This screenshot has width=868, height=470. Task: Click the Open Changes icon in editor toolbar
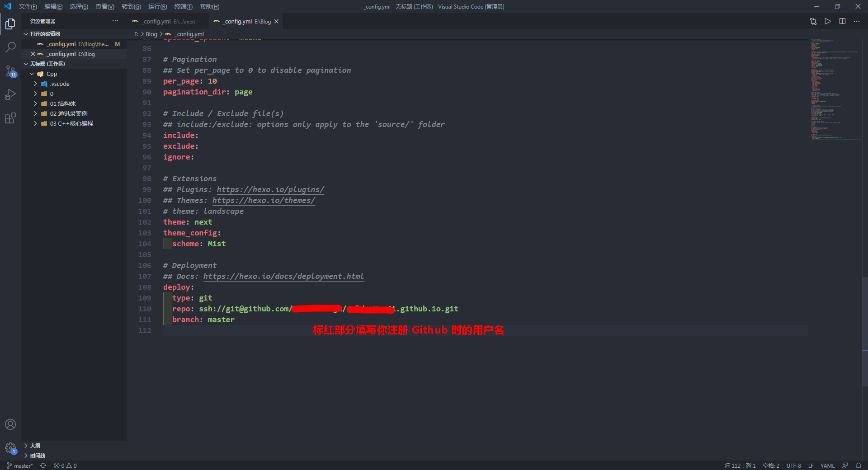point(813,21)
